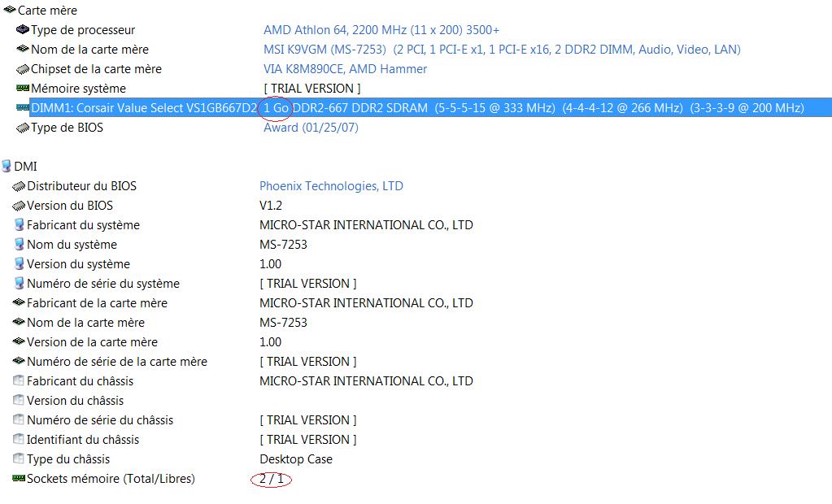Click the Carte mère header label

47,10
